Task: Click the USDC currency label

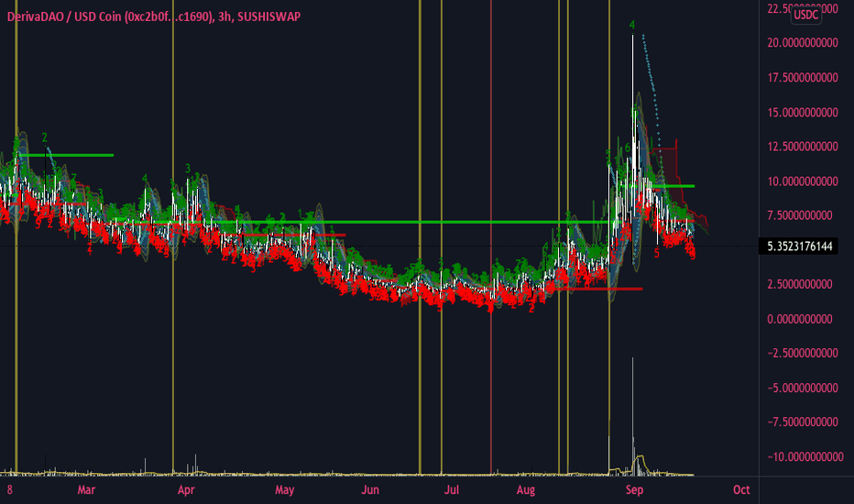Action: [805, 15]
